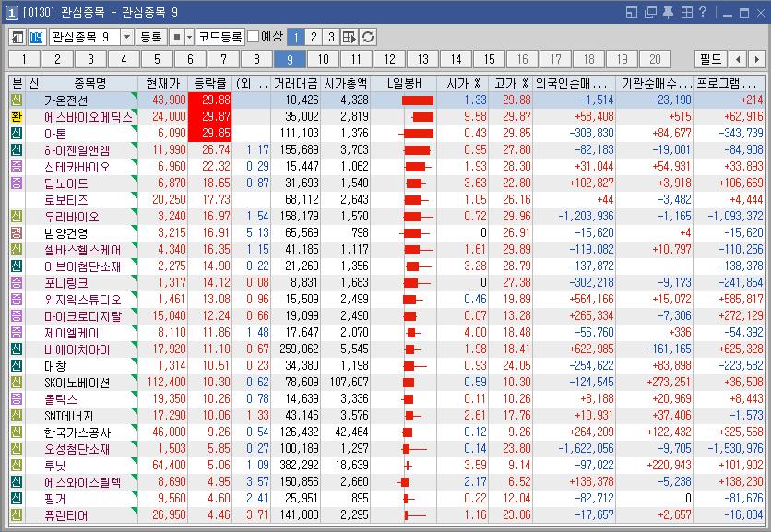Screen dimensions: 771x532
Task: Select the 위지윅스튜디오 stock name
Action: pos(83,299)
